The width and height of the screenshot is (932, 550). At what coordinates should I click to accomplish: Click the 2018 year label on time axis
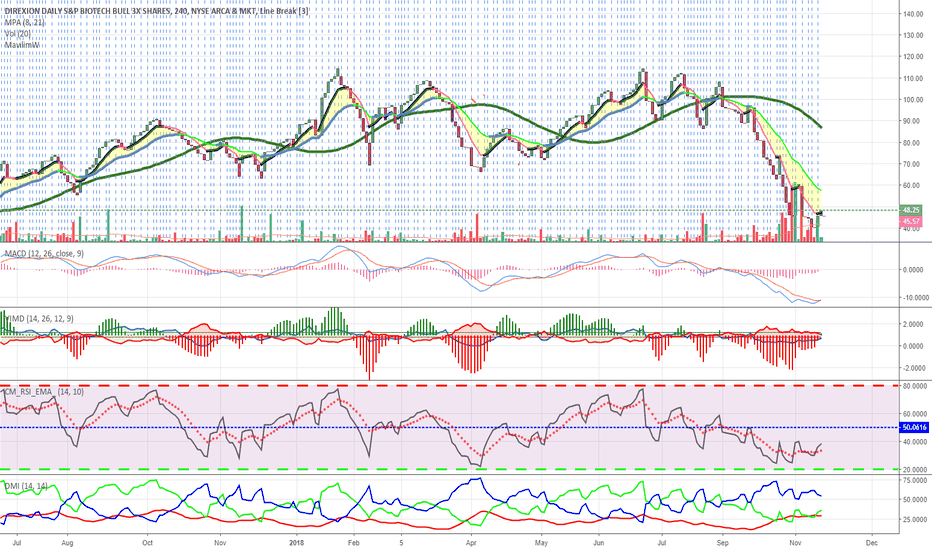click(297, 543)
